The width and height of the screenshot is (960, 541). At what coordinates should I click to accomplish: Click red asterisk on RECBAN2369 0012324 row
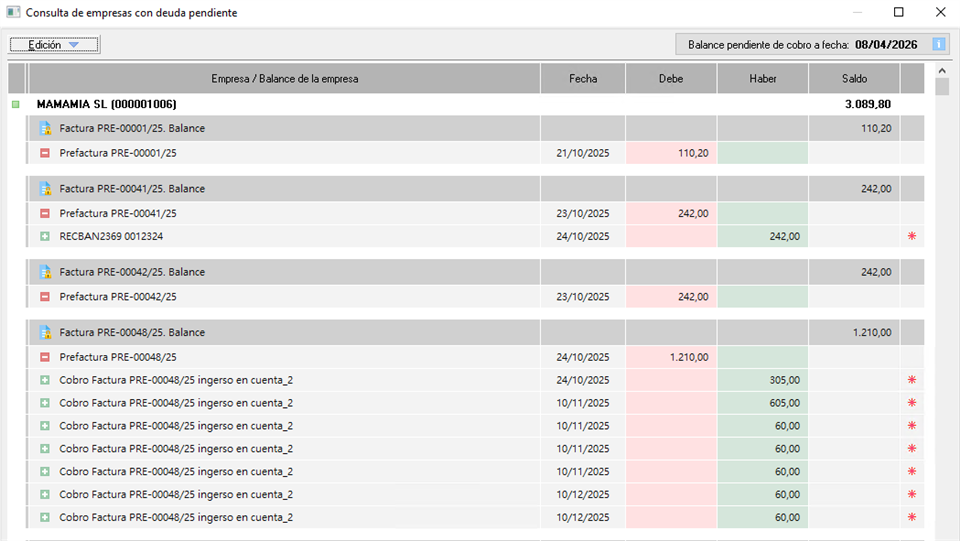point(911,237)
